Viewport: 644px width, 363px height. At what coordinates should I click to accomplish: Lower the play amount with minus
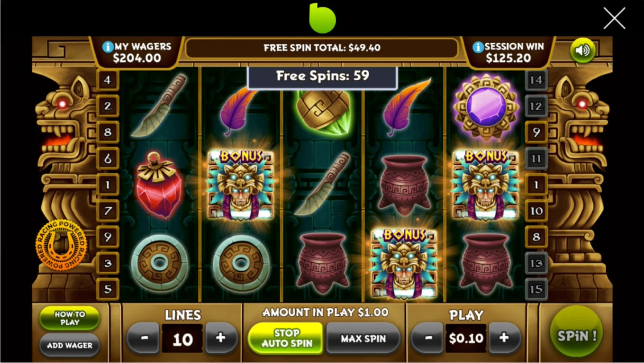pyautogui.click(x=427, y=338)
